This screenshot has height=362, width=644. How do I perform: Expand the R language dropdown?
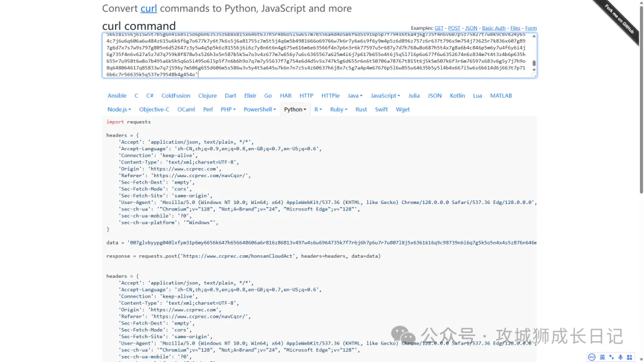coord(318,109)
